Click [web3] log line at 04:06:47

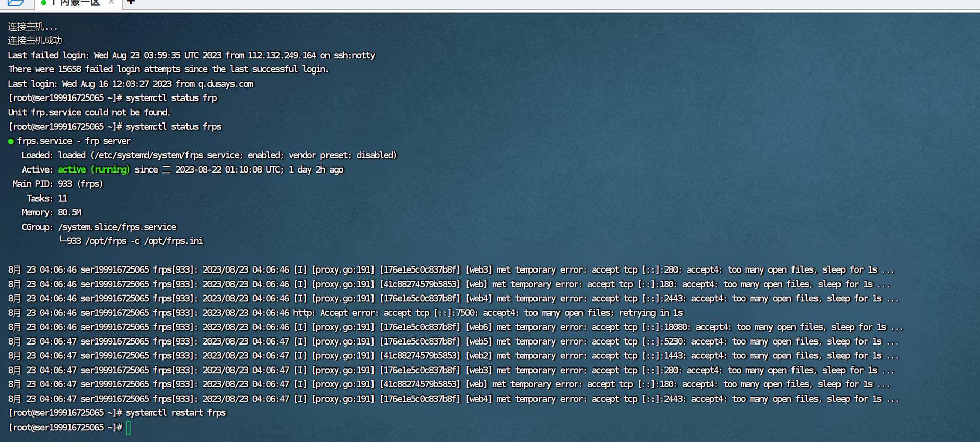pyautogui.click(x=451, y=370)
